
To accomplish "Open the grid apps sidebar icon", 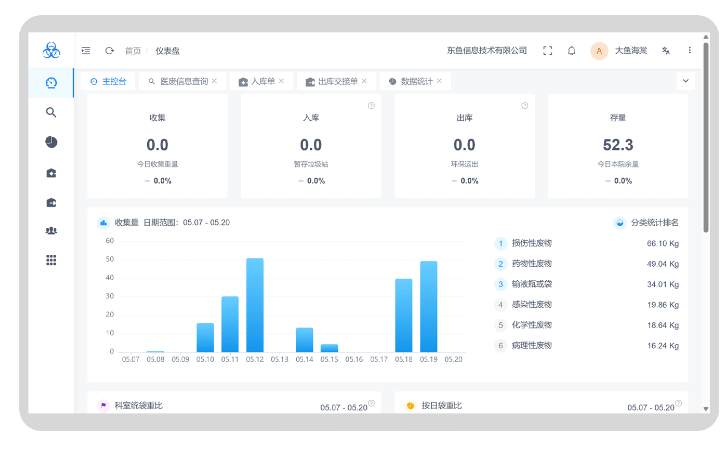I will 51,260.
